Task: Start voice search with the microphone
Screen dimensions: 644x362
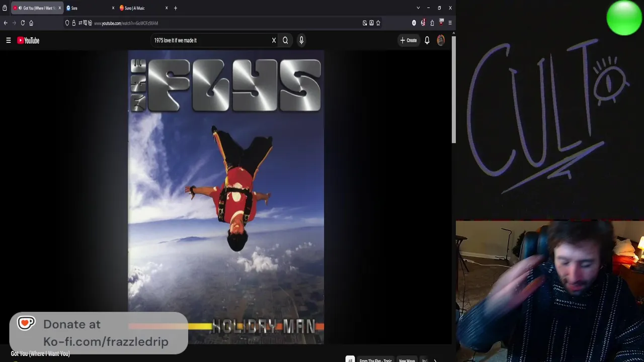Action: pos(301,40)
